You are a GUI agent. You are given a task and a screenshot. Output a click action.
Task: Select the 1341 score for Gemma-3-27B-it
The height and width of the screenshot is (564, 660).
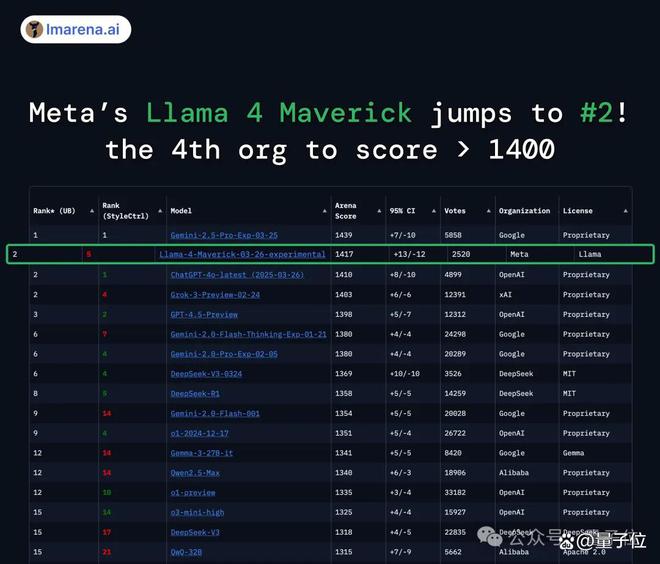(343, 453)
